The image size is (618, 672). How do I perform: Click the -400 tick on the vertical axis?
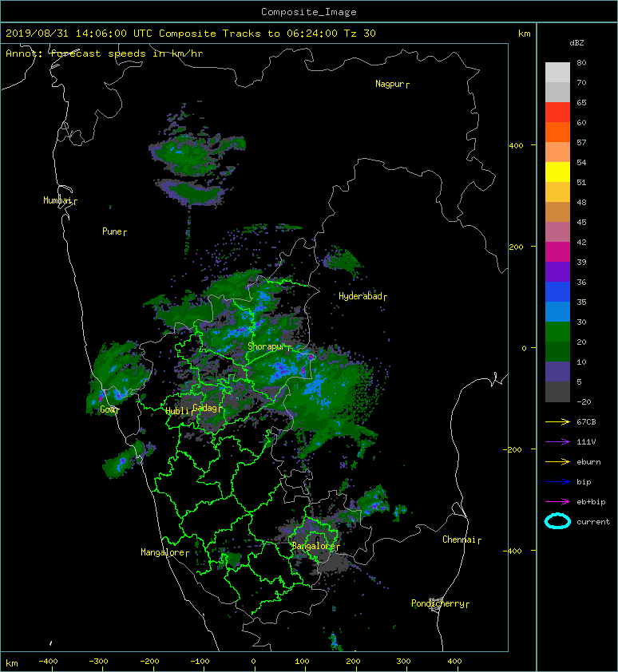point(513,551)
